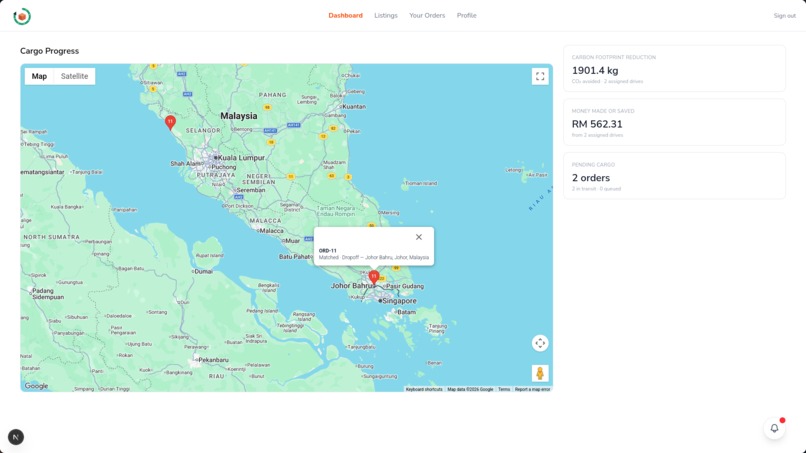Click Report a map error
Image resolution: width=806 pixels, height=453 pixels.
(x=533, y=389)
